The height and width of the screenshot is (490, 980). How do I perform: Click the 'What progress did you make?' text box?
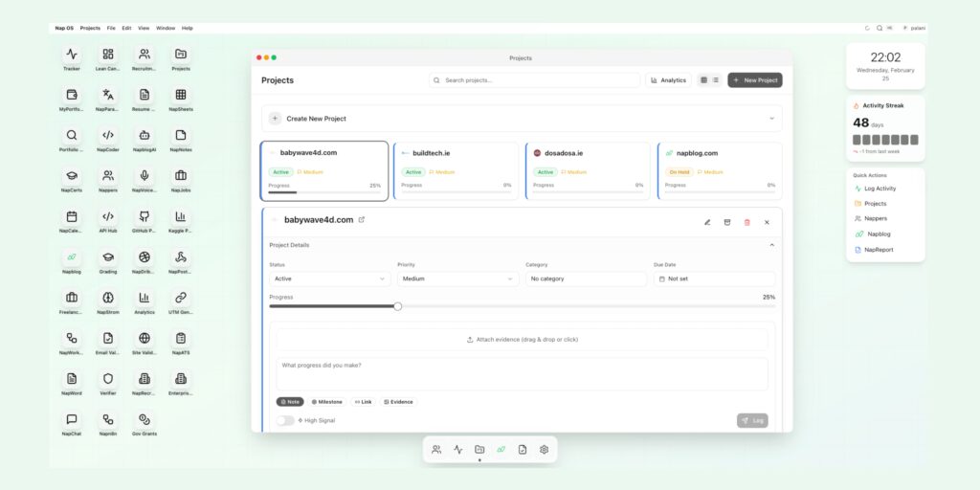tap(522, 374)
